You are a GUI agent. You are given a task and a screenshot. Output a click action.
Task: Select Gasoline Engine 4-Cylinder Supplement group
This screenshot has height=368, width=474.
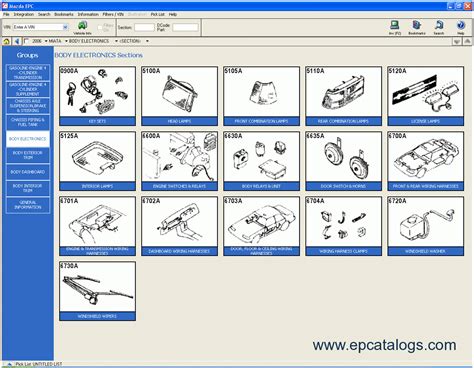coord(28,89)
